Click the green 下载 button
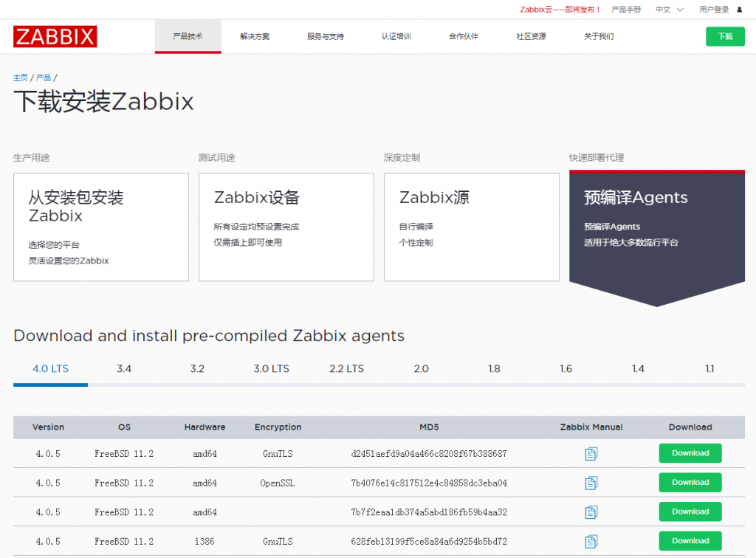 pos(725,37)
